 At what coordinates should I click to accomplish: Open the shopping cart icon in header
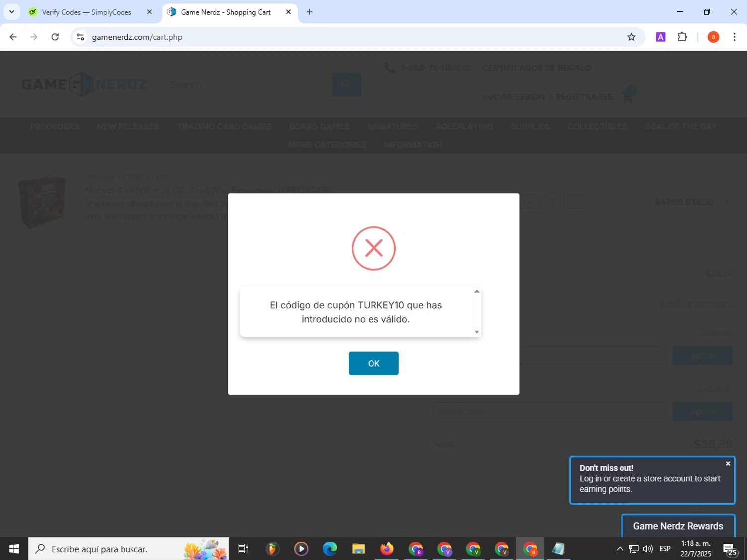(x=628, y=94)
